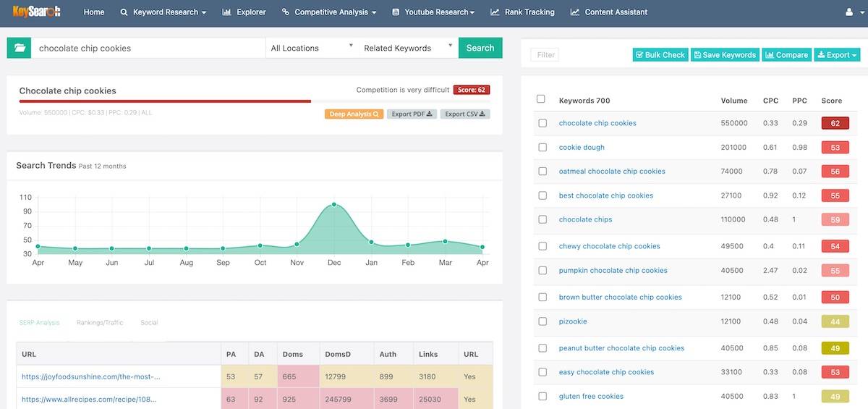The width and height of the screenshot is (868, 409).
Task: Sort by the Score column header
Action: coord(832,101)
